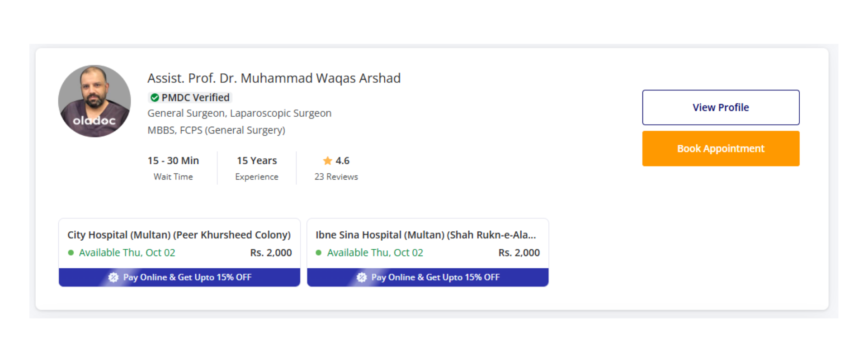Click discount badge icon on Ibne Sina banner
868x362 pixels.
coord(361,277)
